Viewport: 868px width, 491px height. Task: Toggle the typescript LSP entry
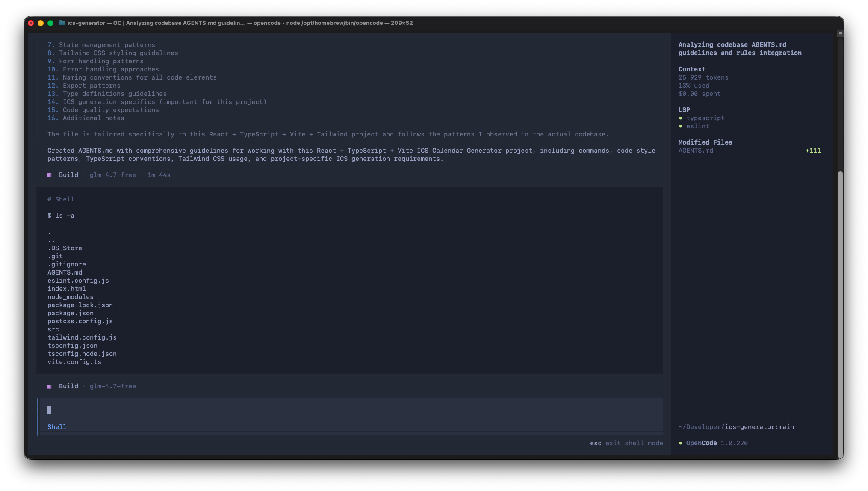pyautogui.click(x=706, y=118)
